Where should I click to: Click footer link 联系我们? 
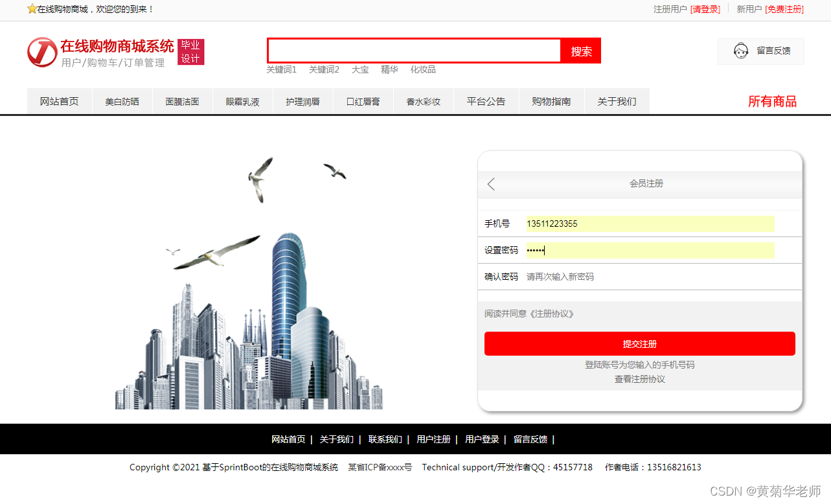(385, 439)
